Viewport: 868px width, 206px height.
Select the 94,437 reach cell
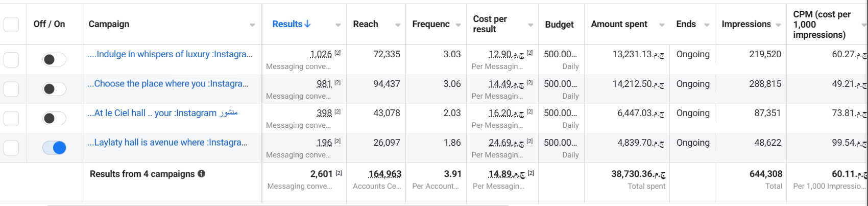pos(387,84)
